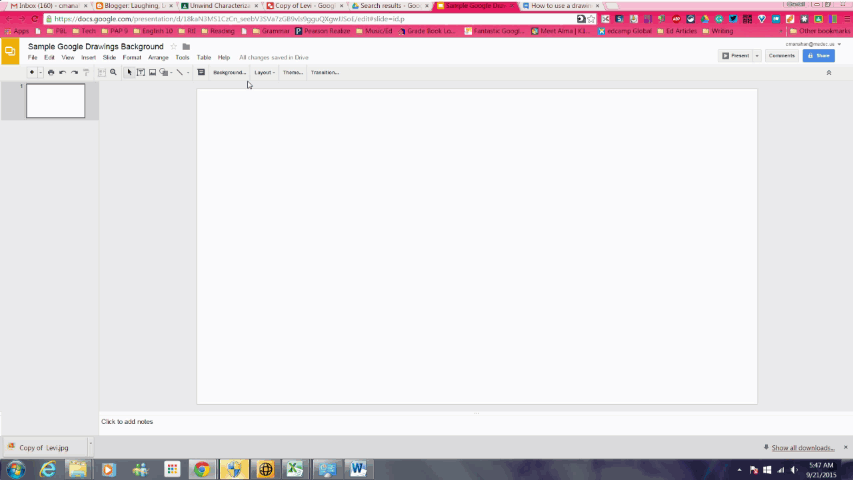
Task: Open the Edit menu
Action: coord(49,58)
